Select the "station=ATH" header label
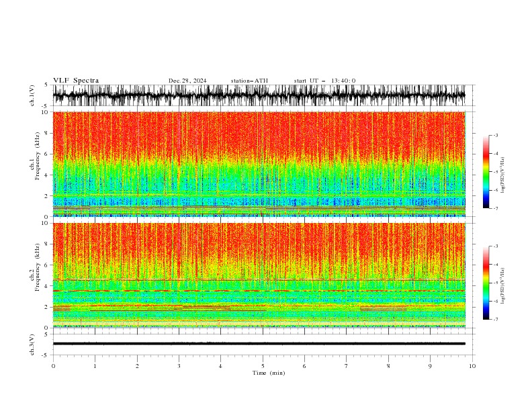The image size is (532, 411). coord(249,81)
